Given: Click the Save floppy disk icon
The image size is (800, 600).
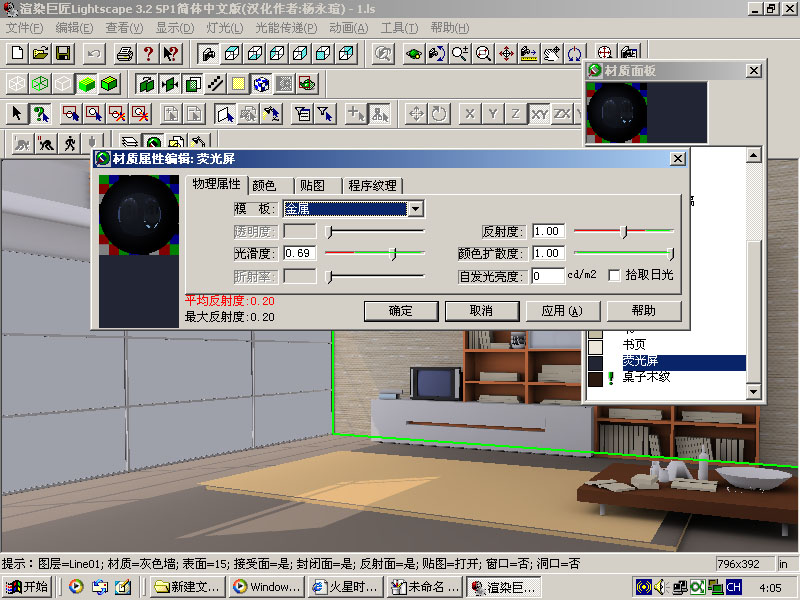Looking at the screenshot, I should tap(63, 53).
